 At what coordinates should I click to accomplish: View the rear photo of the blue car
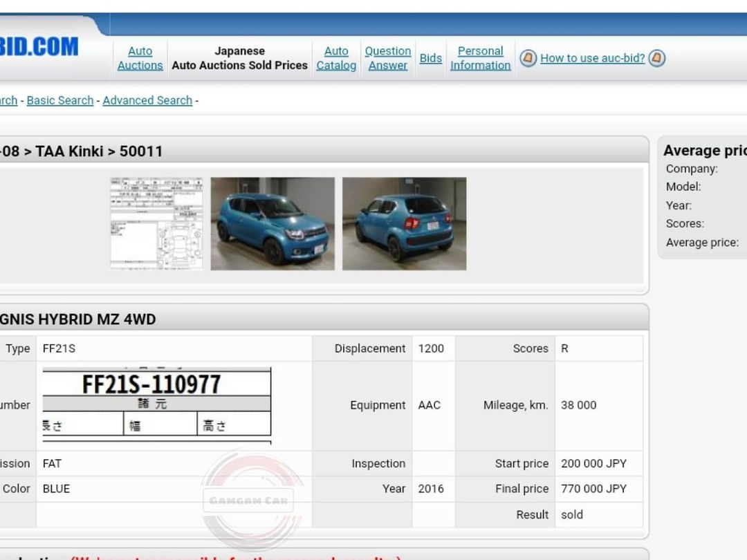tap(404, 223)
